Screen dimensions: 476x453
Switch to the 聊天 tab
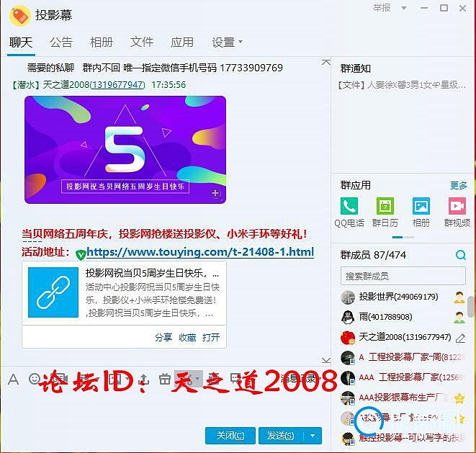21,42
